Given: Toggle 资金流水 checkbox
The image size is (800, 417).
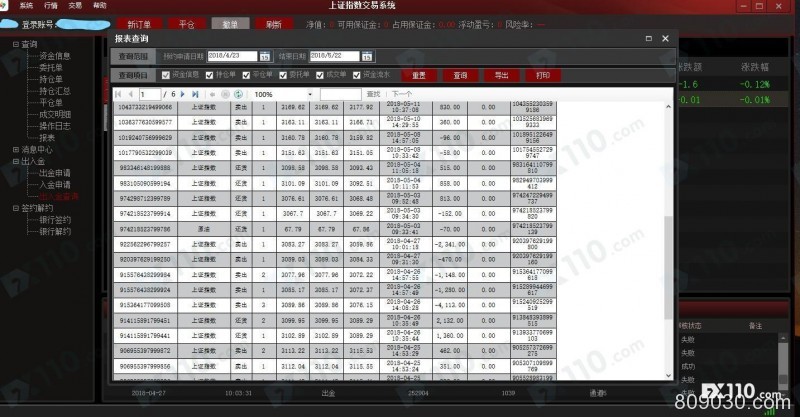Looking at the screenshot, I should click(x=357, y=75).
